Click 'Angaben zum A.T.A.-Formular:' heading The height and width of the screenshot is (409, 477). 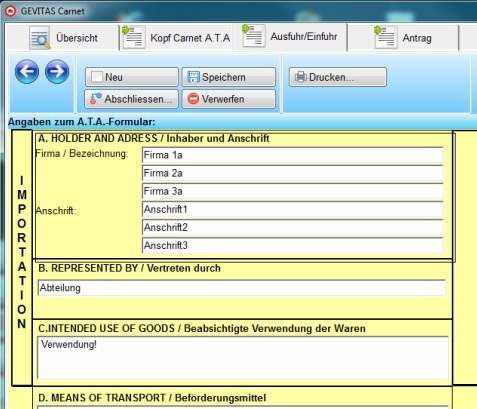click(x=82, y=122)
